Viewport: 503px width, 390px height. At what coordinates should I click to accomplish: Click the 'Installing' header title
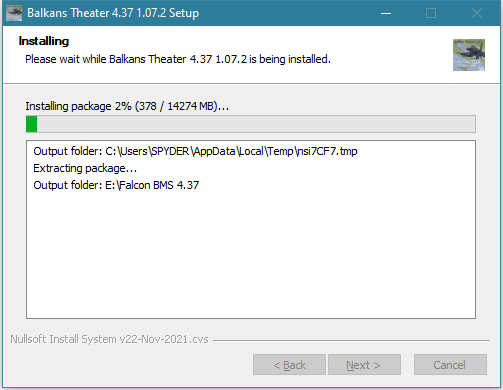pos(44,41)
